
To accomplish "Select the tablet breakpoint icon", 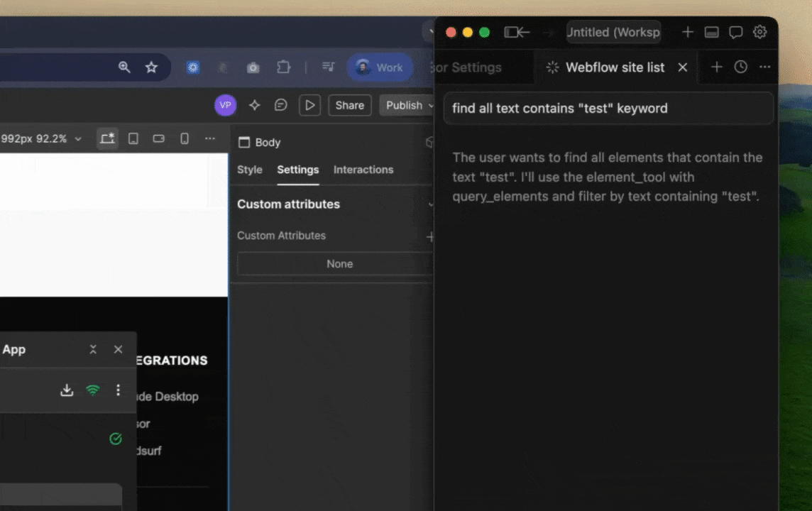I will (133, 138).
